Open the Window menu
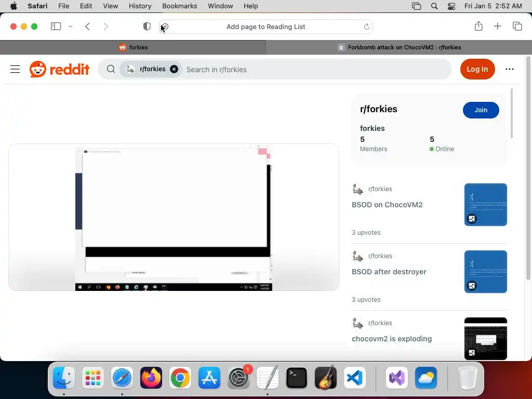Image resolution: width=532 pixels, height=399 pixels. pyautogui.click(x=220, y=6)
